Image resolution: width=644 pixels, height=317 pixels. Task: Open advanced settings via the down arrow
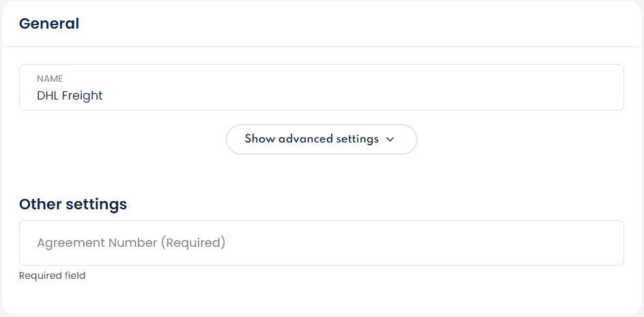click(390, 139)
